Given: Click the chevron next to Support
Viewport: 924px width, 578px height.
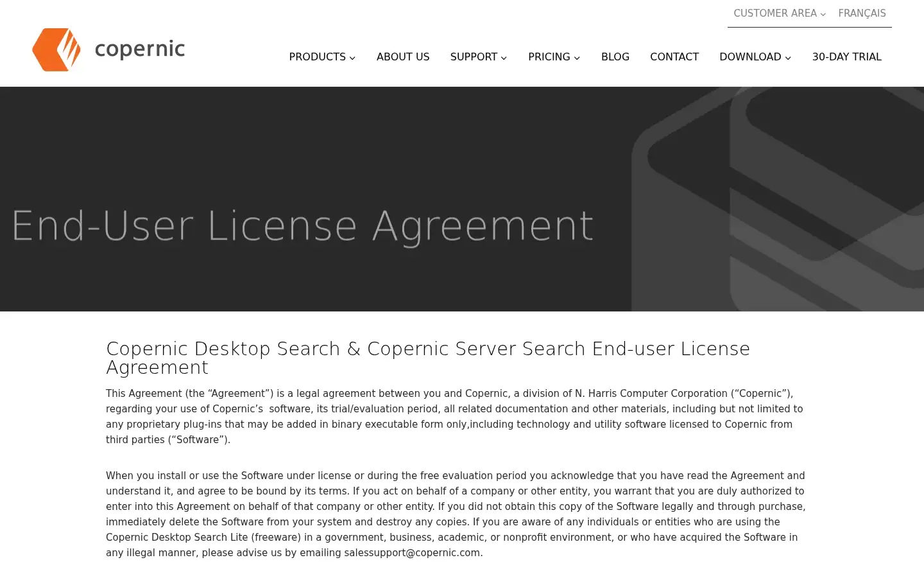Looking at the screenshot, I should (504, 58).
